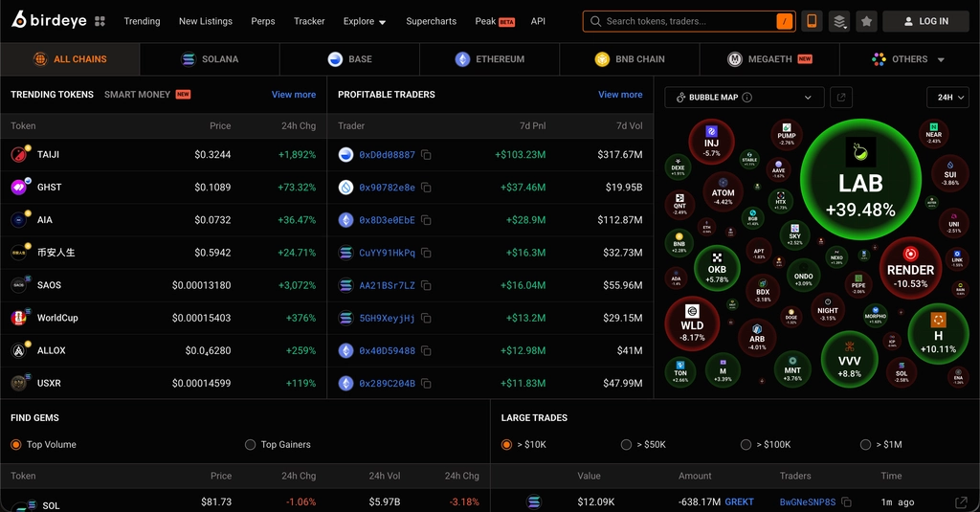Click the 24h Chg column header in Trending
Viewport: 980px width, 512px height.
click(x=299, y=125)
